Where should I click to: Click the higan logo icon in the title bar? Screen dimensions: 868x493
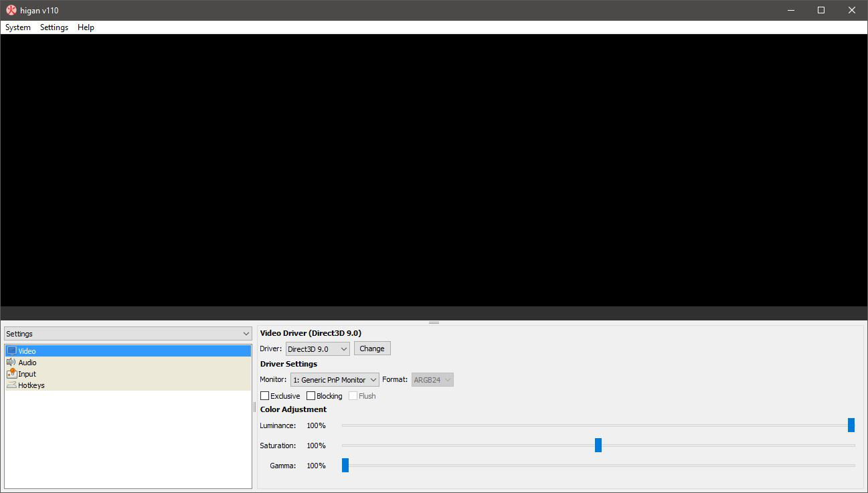click(11, 10)
